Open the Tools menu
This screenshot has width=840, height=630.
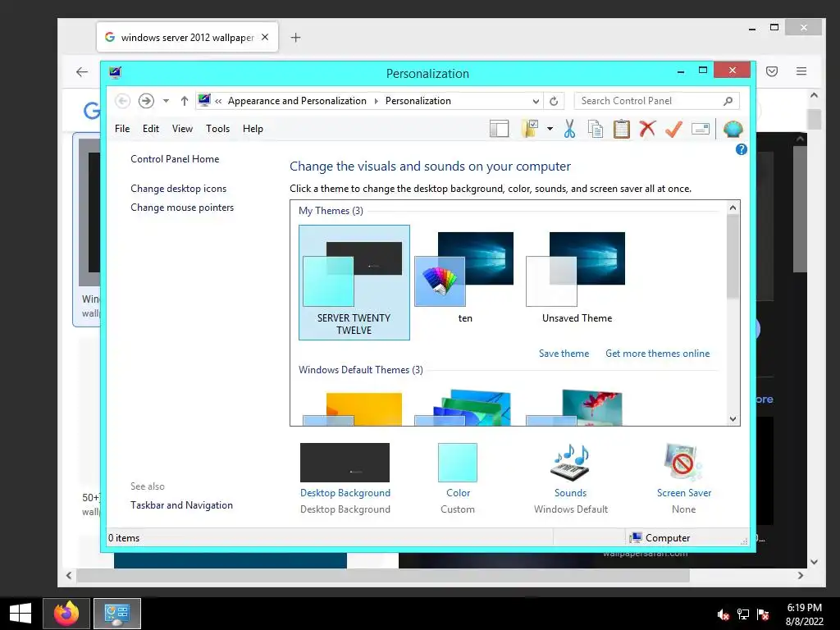pyautogui.click(x=217, y=129)
